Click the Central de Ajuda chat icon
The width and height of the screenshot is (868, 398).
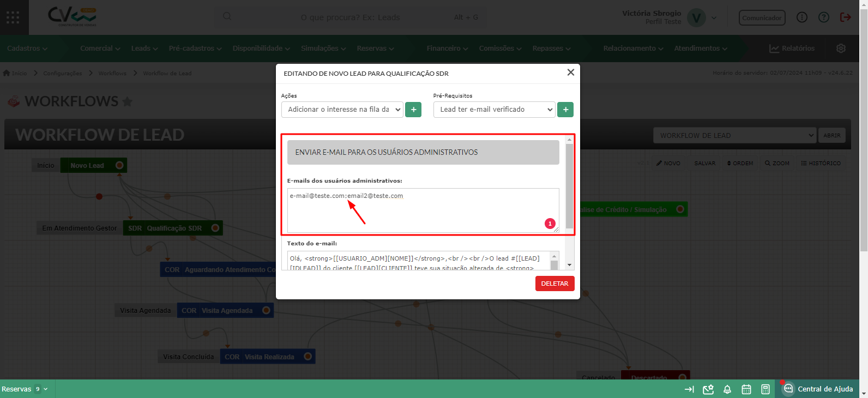pos(788,389)
